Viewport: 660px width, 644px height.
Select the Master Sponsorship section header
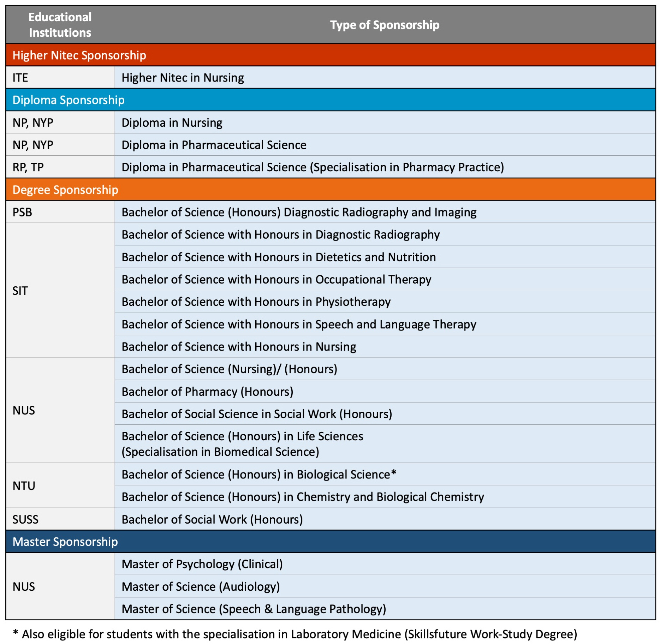[x=65, y=542]
